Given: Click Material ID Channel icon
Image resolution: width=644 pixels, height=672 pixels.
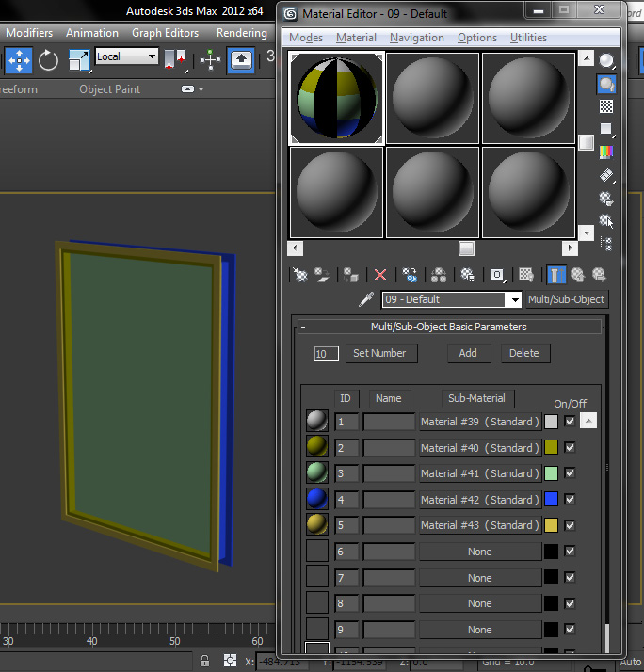Looking at the screenshot, I should pyautogui.click(x=497, y=275).
